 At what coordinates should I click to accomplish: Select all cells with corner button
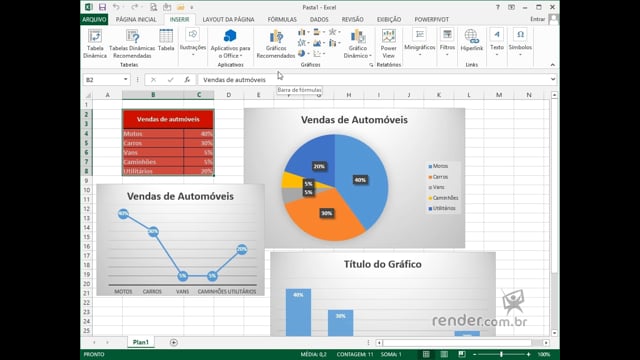pos(88,95)
